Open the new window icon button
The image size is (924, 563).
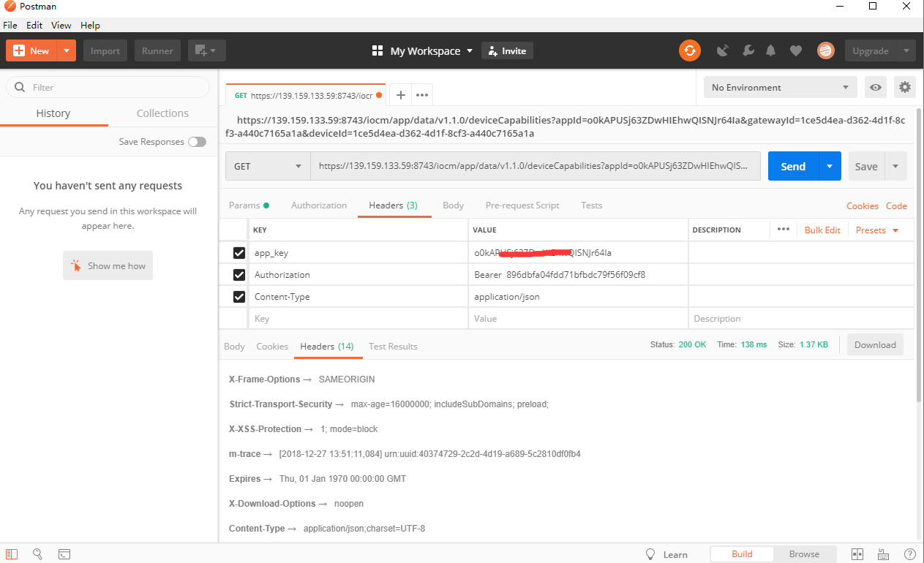pyautogui.click(x=207, y=50)
